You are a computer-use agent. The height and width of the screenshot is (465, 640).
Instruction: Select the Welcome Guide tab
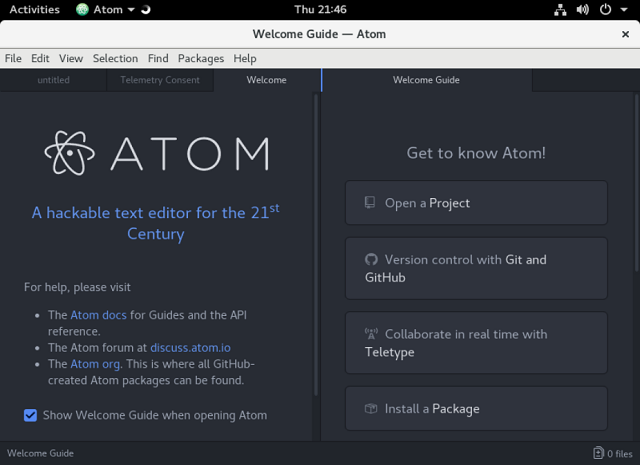(426, 80)
